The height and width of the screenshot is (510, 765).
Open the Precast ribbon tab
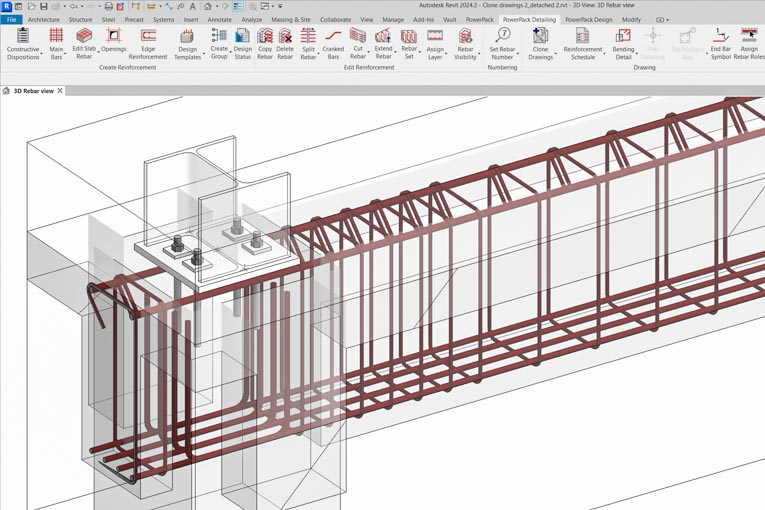tap(134, 20)
